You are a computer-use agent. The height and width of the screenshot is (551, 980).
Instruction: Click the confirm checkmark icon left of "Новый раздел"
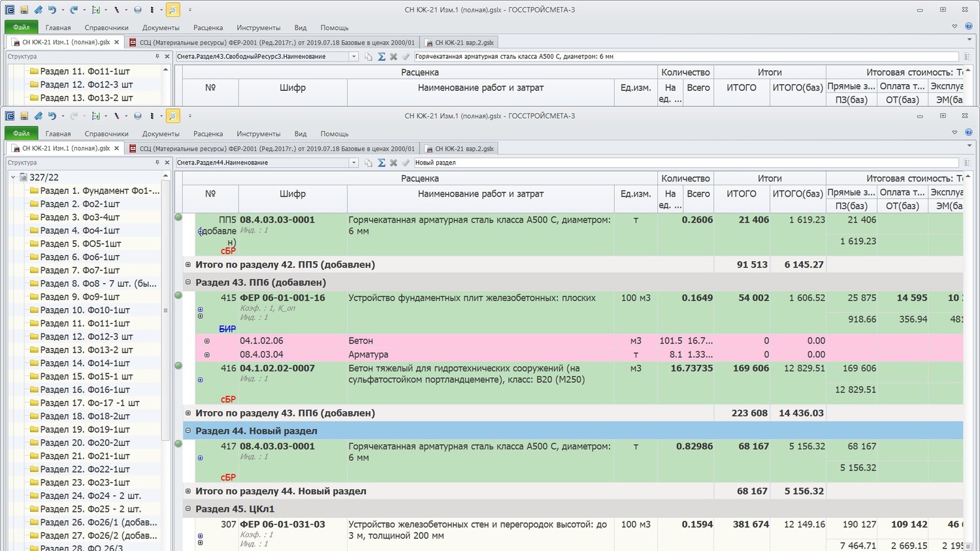[406, 163]
